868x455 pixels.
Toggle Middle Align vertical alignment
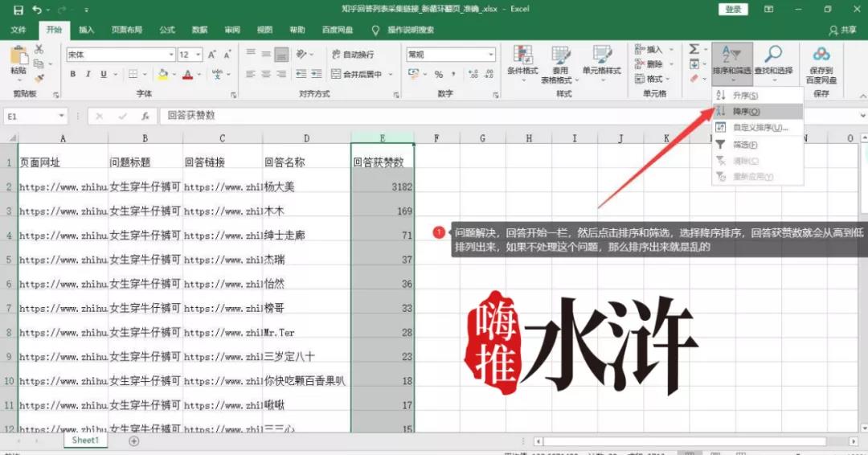[266, 54]
